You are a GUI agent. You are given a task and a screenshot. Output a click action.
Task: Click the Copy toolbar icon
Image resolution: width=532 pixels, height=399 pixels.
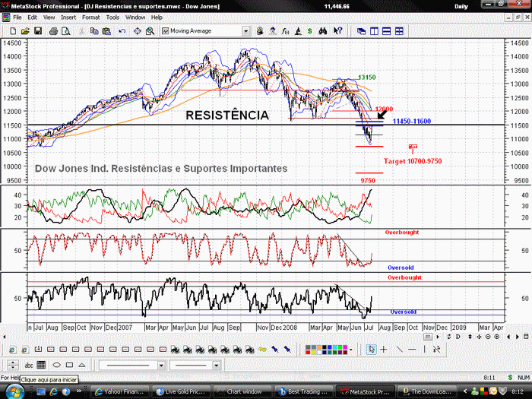pyautogui.click(x=94, y=31)
